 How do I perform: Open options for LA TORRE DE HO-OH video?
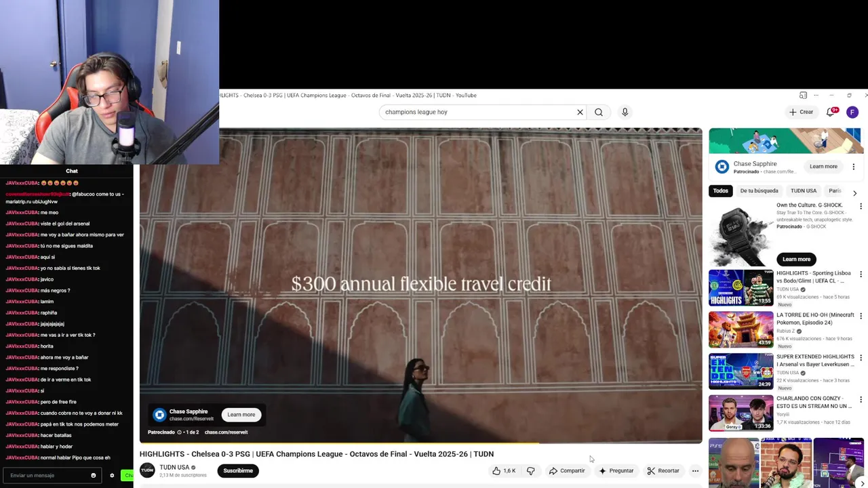pos(861,316)
